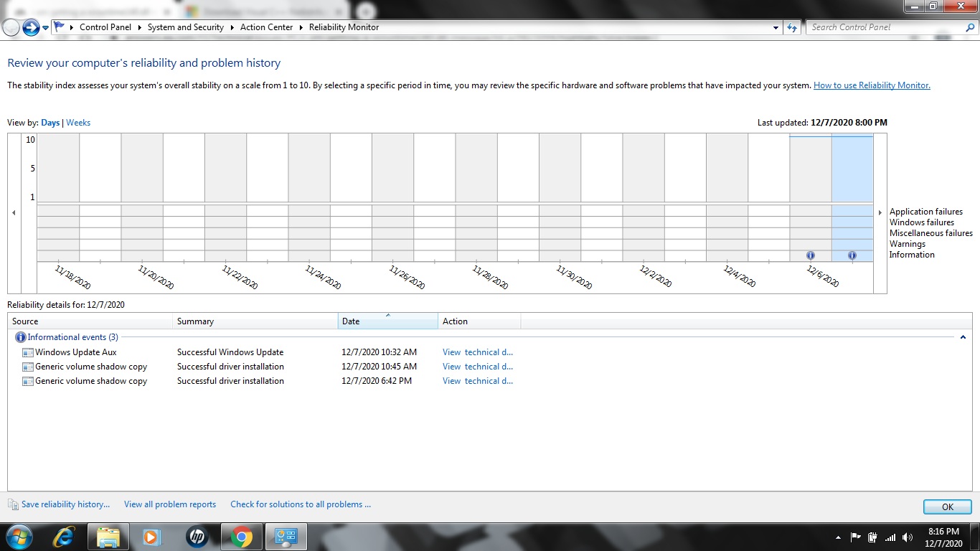
Task: Click the Informational events (3) group heading
Action: (73, 337)
